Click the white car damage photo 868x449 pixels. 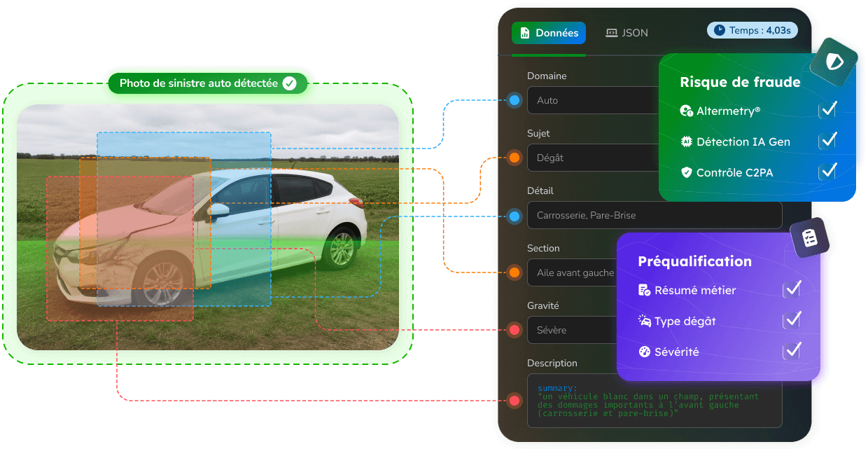coord(208,227)
